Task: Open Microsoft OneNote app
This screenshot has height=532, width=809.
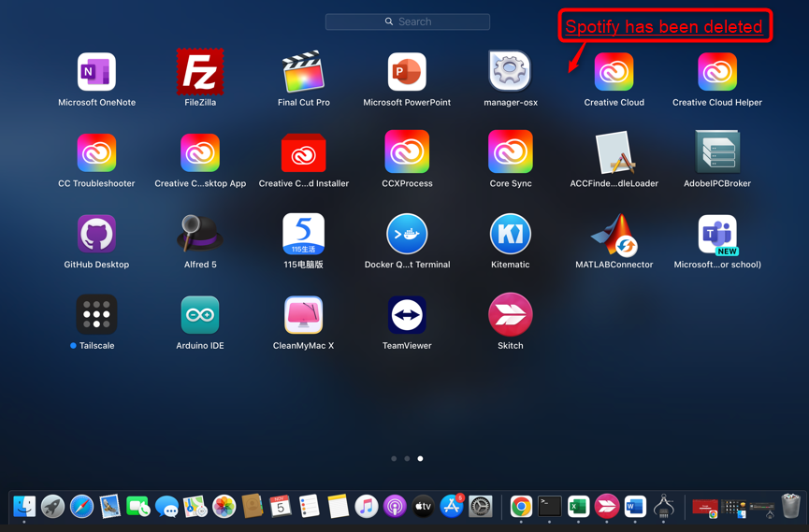Action: (96, 73)
